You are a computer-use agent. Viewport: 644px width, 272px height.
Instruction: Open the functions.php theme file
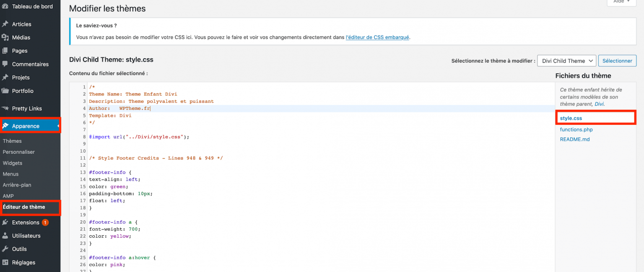[x=576, y=130]
